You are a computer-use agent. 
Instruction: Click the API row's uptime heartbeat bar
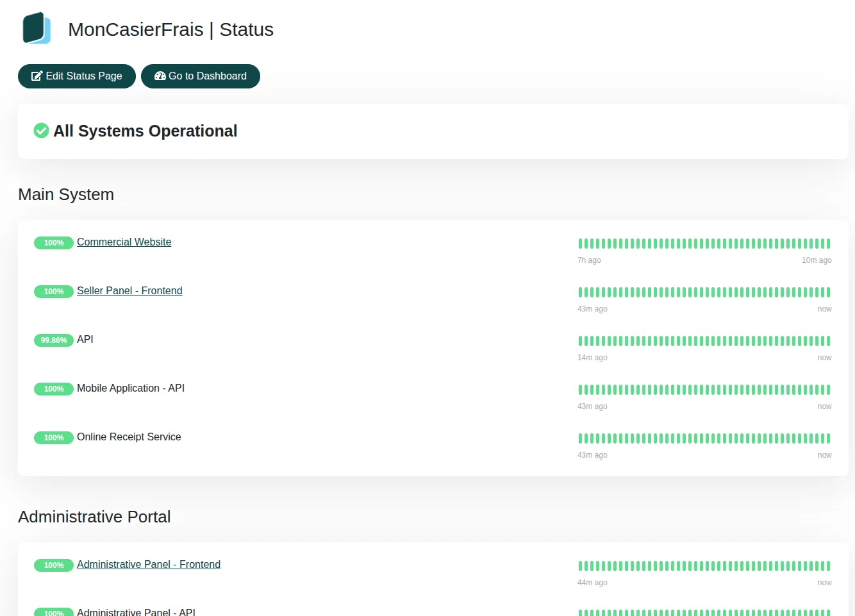704,341
